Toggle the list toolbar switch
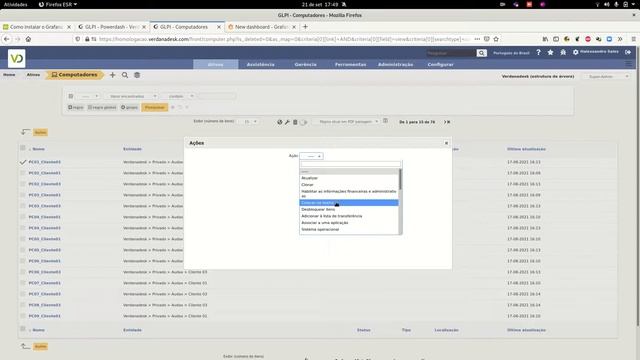The width and height of the screenshot is (640, 360). coord(303,122)
